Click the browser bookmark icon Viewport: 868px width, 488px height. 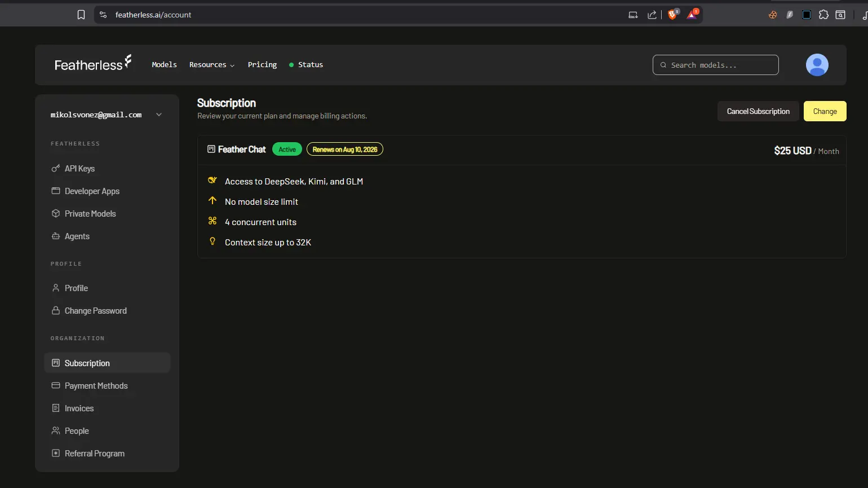[81, 15]
